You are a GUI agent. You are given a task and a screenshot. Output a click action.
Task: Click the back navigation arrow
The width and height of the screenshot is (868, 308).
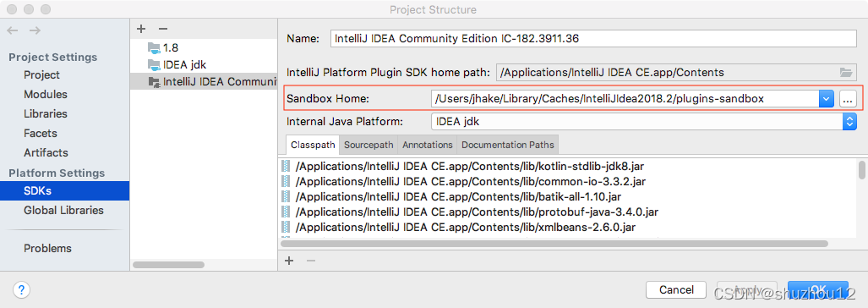point(13,30)
